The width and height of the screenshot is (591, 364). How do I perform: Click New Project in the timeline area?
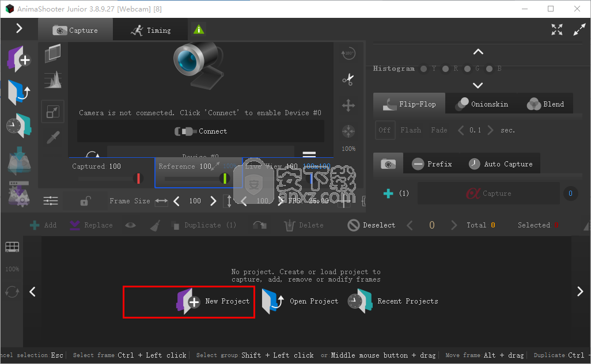click(x=213, y=301)
